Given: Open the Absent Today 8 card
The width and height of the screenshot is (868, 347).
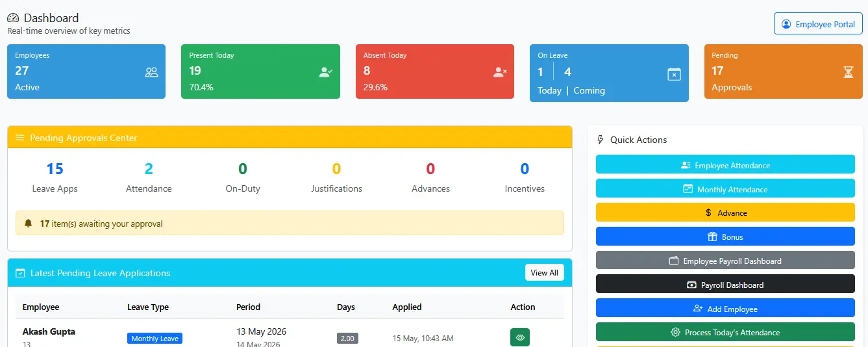Looking at the screenshot, I should (x=435, y=71).
